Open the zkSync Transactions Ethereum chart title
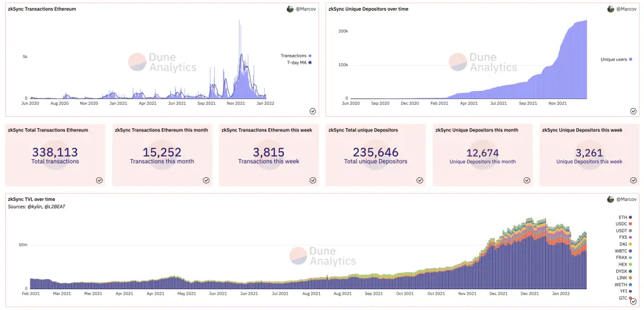Screen dimensions: 644x310 coord(42,9)
